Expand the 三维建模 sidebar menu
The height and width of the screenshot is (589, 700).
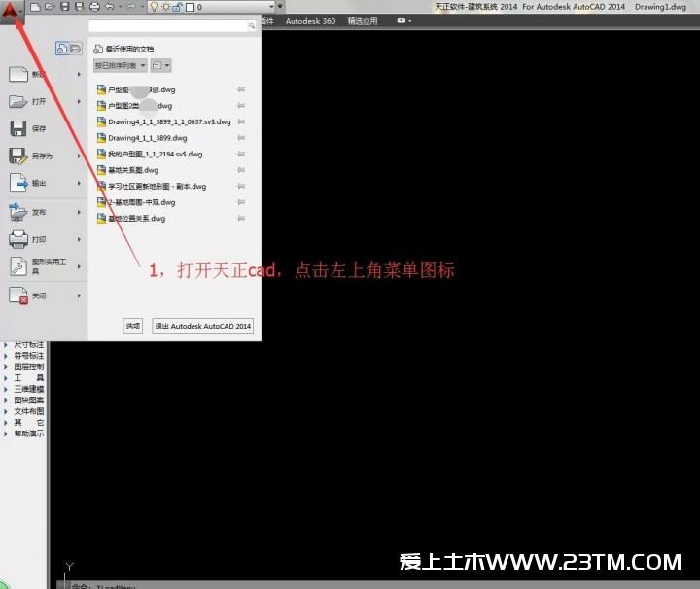23,389
